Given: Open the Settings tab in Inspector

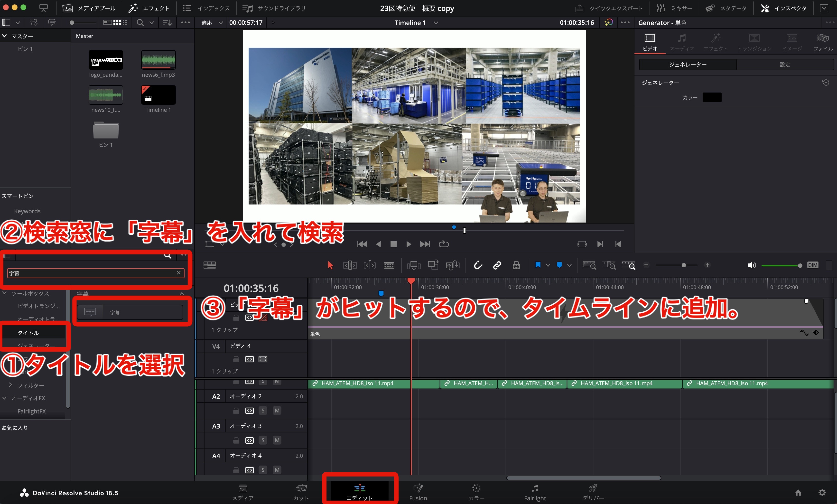Looking at the screenshot, I should [785, 65].
